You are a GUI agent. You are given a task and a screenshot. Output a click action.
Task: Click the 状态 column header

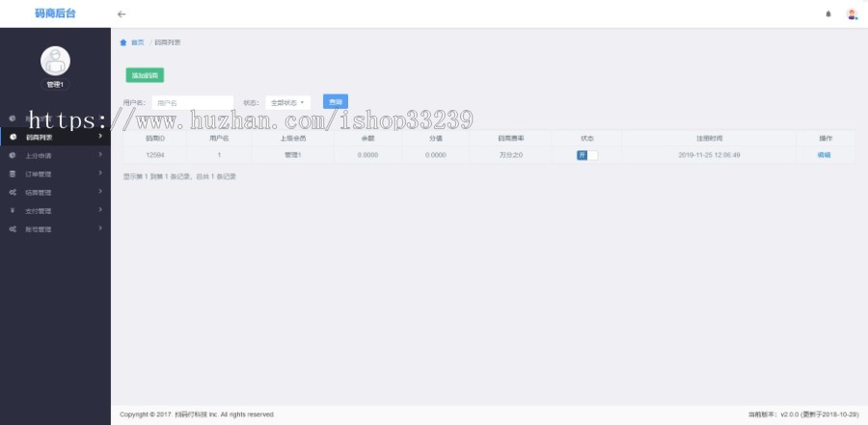[586, 139]
